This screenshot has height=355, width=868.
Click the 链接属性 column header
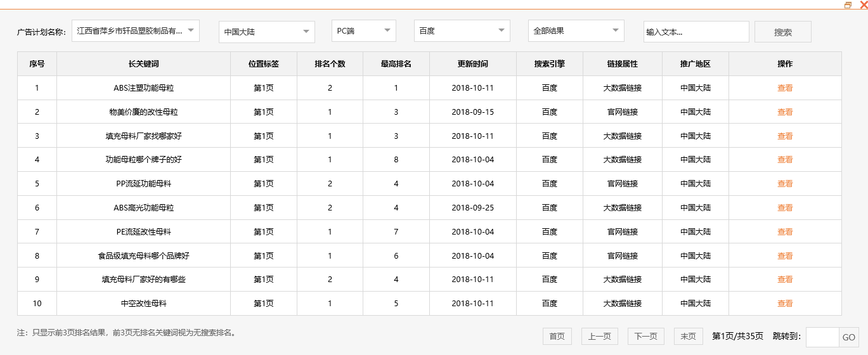(623, 64)
